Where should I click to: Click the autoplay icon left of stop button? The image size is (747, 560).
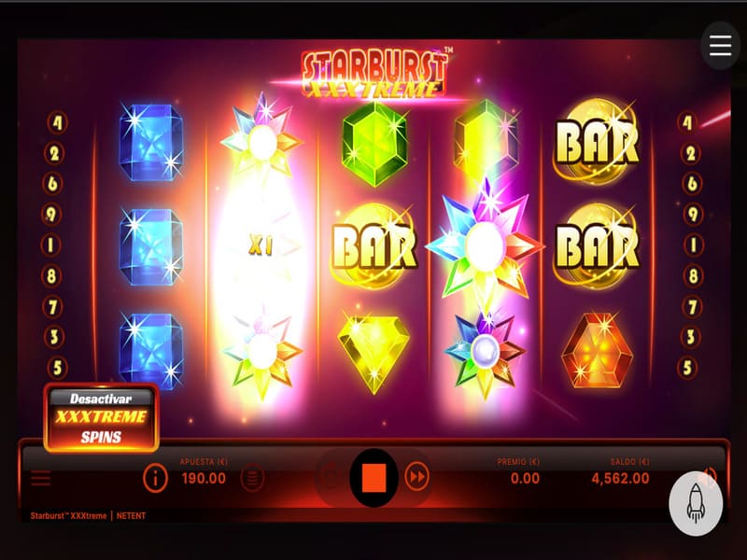pos(331,477)
